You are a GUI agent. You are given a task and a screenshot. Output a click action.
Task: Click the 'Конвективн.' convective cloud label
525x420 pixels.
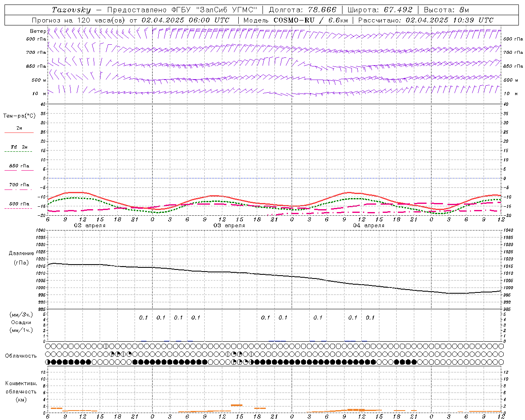click(21, 383)
